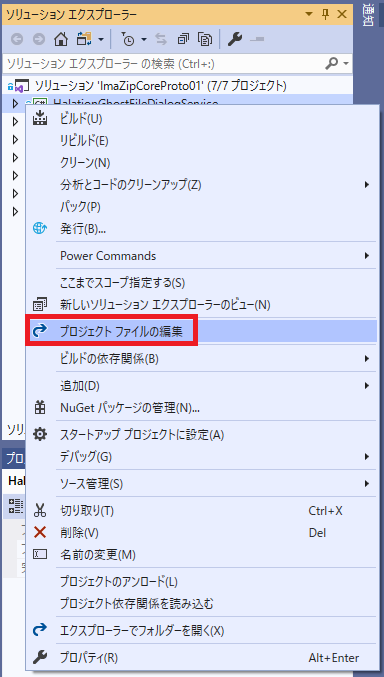This screenshot has width=384, height=677.
Task: Click the Back navigation arrow in toolbar
Action: click(17, 39)
